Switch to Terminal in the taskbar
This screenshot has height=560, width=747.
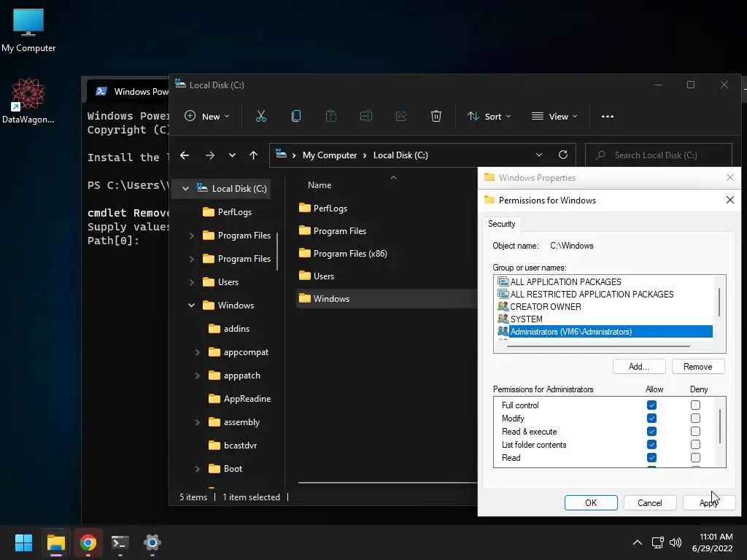120,542
